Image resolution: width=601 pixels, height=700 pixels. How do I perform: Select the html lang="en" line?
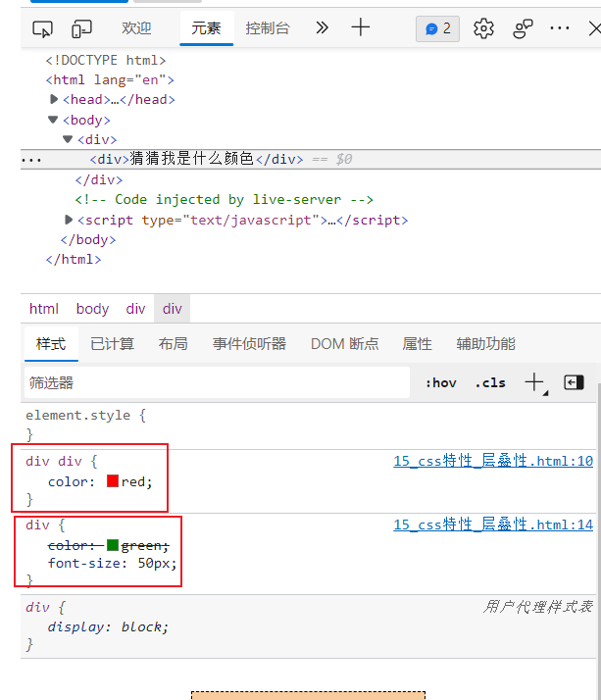tap(110, 79)
